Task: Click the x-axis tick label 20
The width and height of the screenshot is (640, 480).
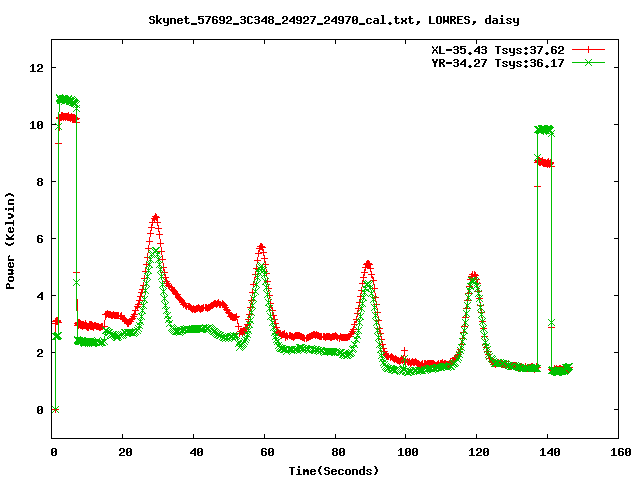Action: pyautogui.click(x=125, y=452)
